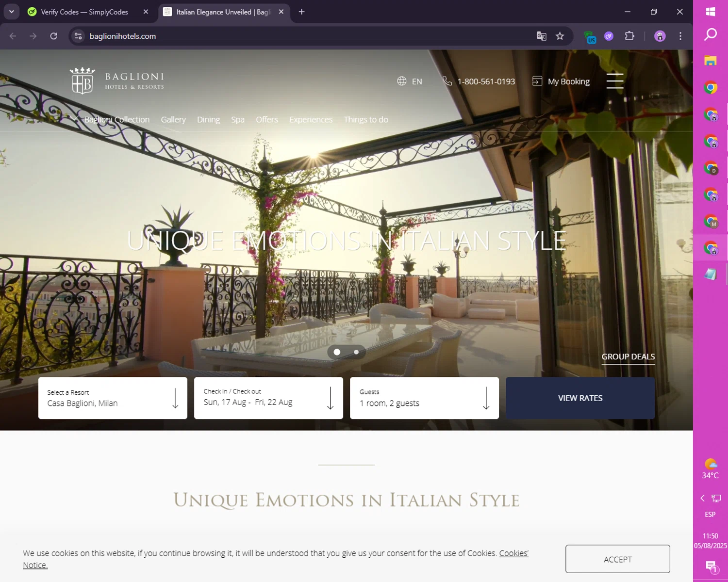Reload the Baglioni page
This screenshot has width=728, height=582.
click(54, 36)
